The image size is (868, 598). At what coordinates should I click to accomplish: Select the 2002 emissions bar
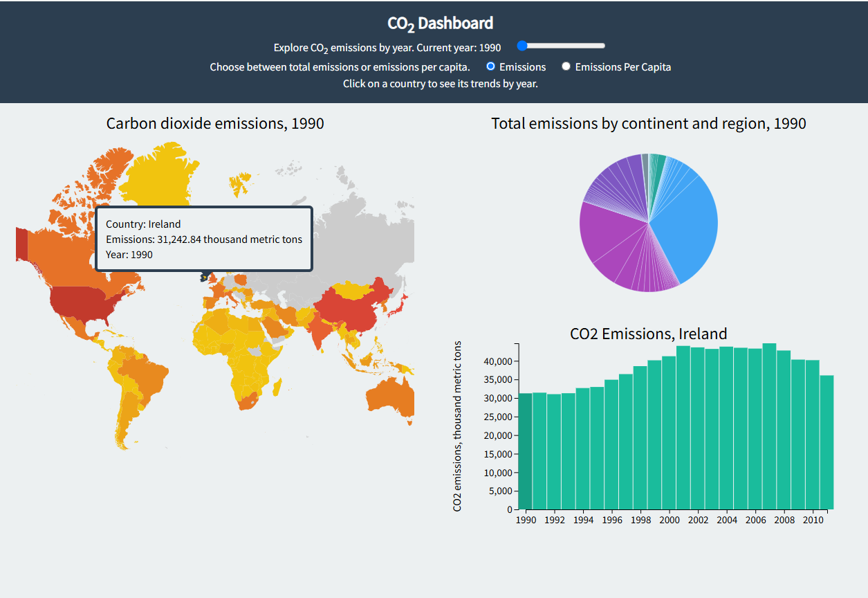pos(697,428)
